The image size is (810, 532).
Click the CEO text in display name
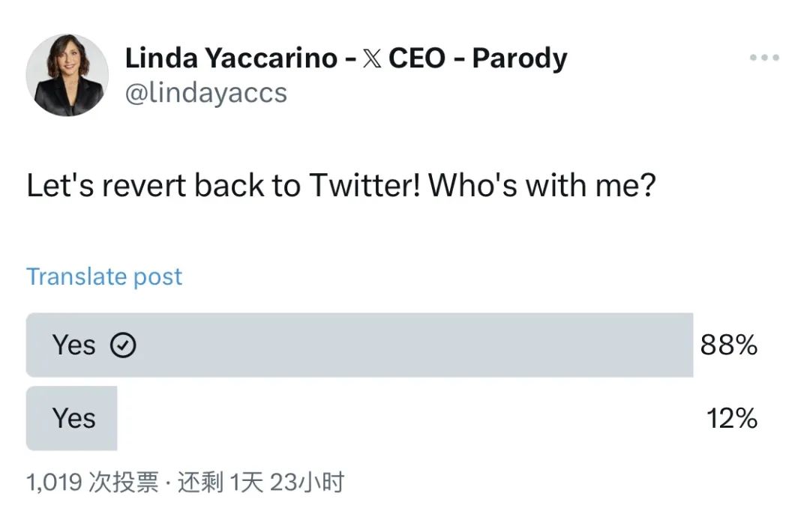click(417, 57)
